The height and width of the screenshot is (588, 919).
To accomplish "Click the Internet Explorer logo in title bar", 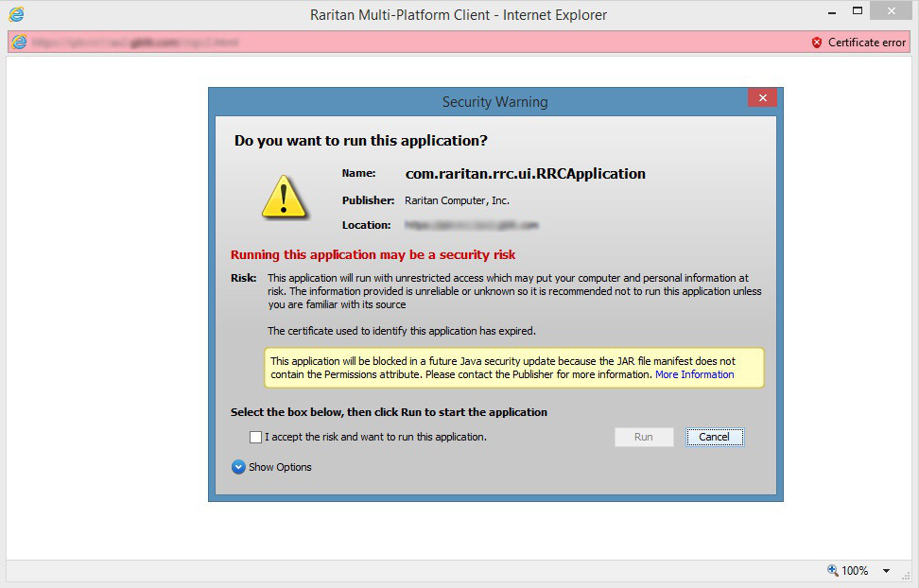I will [x=16, y=14].
